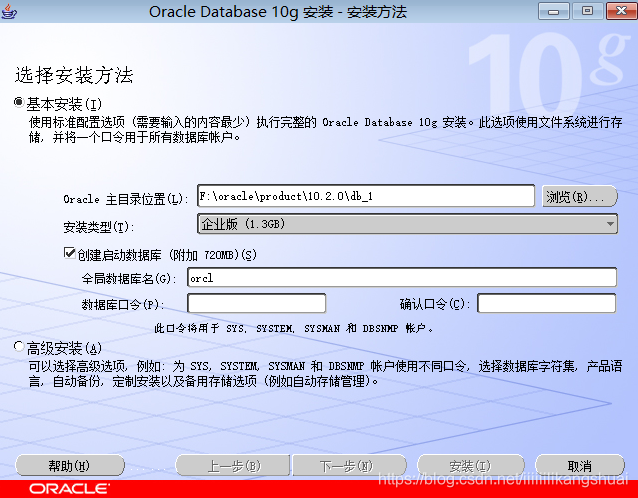The height and width of the screenshot is (498, 638).
Task: Click the 选择安装方法 heading text
Action: (x=74, y=75)
